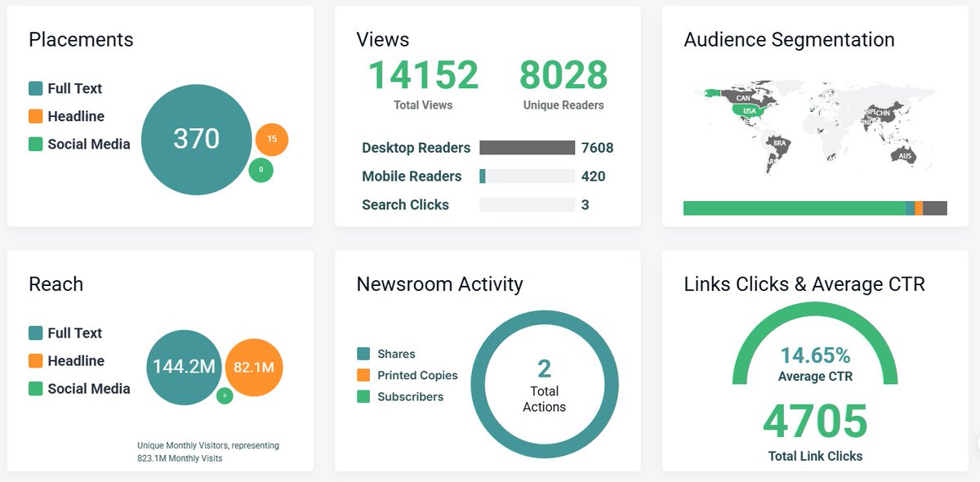Image resolution: width=980 pixels, height=482 pixels.
Task: Click the orange Headline swatch in Placements legend
Action: 35,116
